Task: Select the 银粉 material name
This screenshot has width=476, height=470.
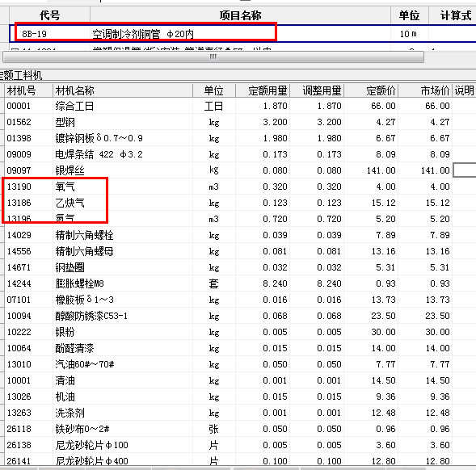Action: click(65, 332)
